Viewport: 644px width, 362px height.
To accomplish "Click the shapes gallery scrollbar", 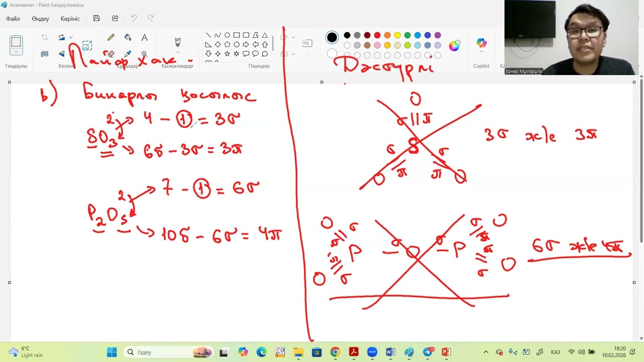I will coord(273,44).
